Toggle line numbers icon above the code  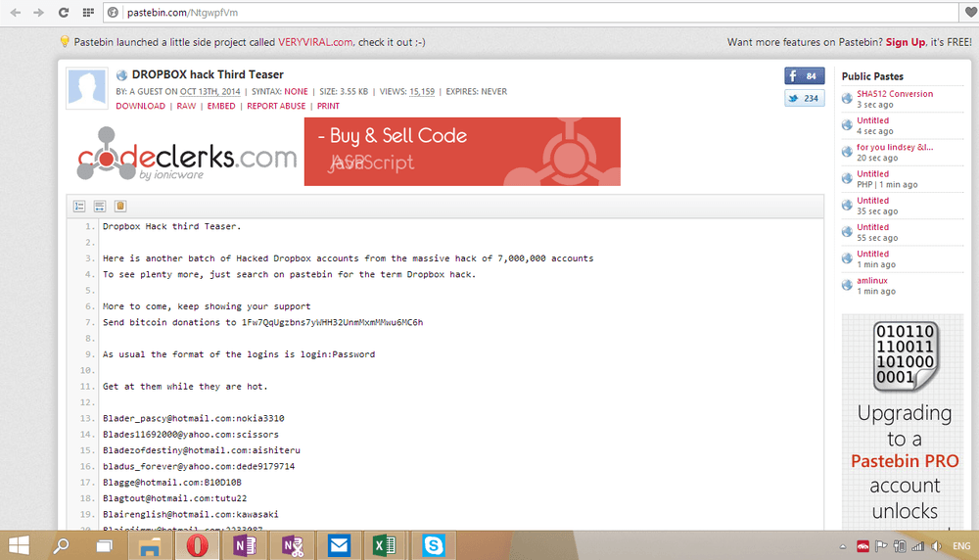point(79,206)
